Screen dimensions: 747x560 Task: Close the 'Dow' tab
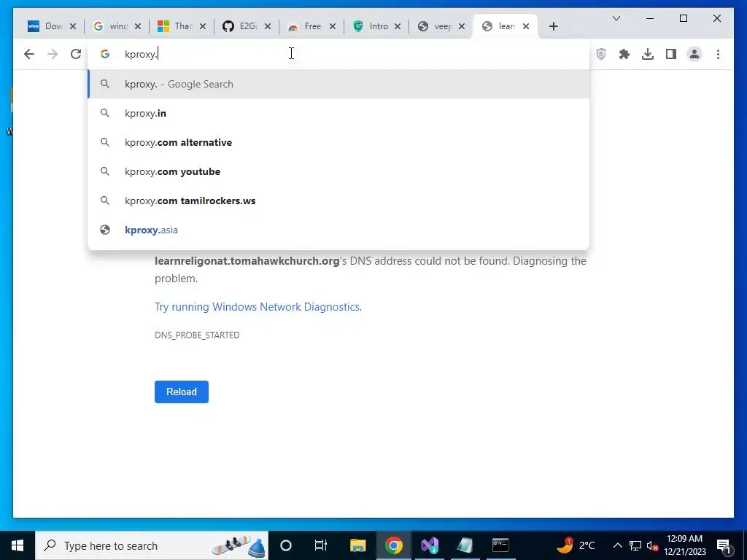pos(73,26)
